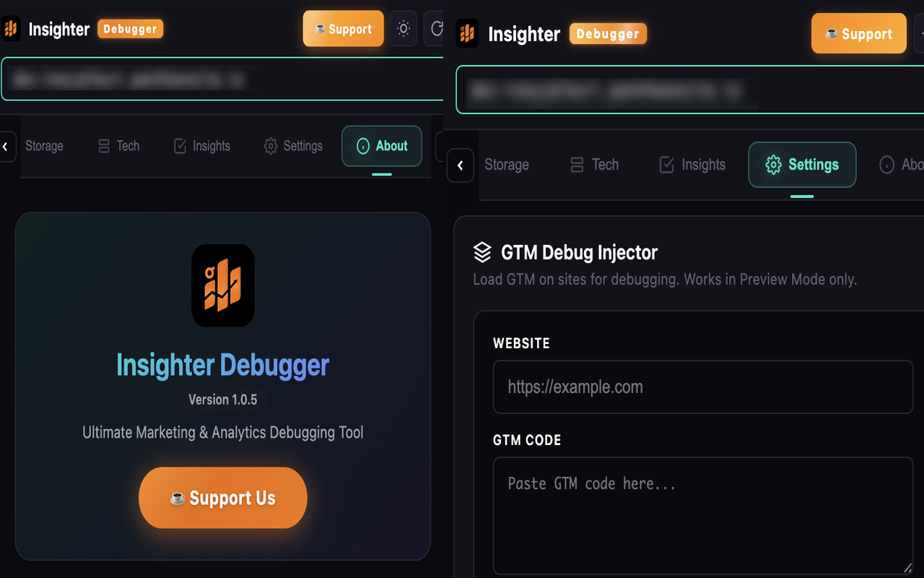Click the Support button in left panel header
This screenshot has width=924, height=578.
(x=343, y=29)
